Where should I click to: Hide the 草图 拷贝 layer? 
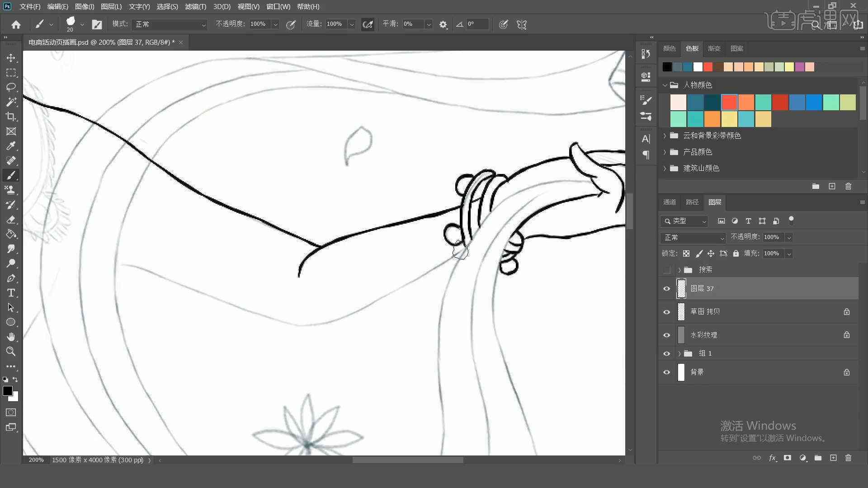coord(666,312)
